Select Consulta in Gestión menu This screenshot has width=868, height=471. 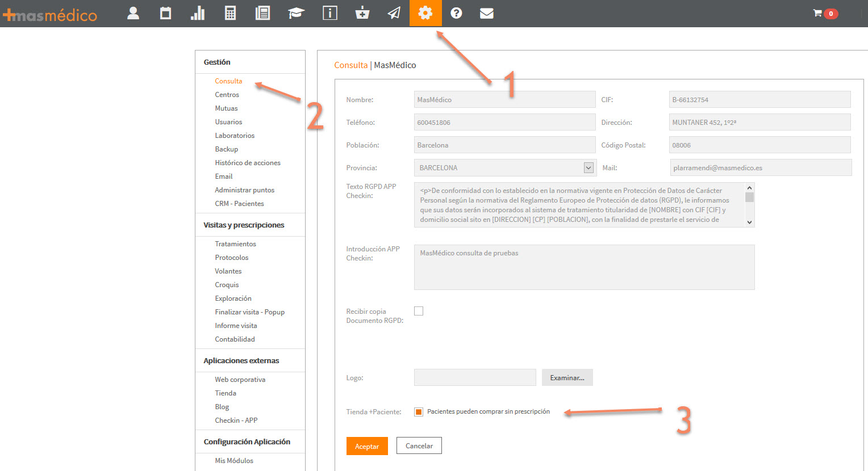pyautogui.click(x=228, y=81)
